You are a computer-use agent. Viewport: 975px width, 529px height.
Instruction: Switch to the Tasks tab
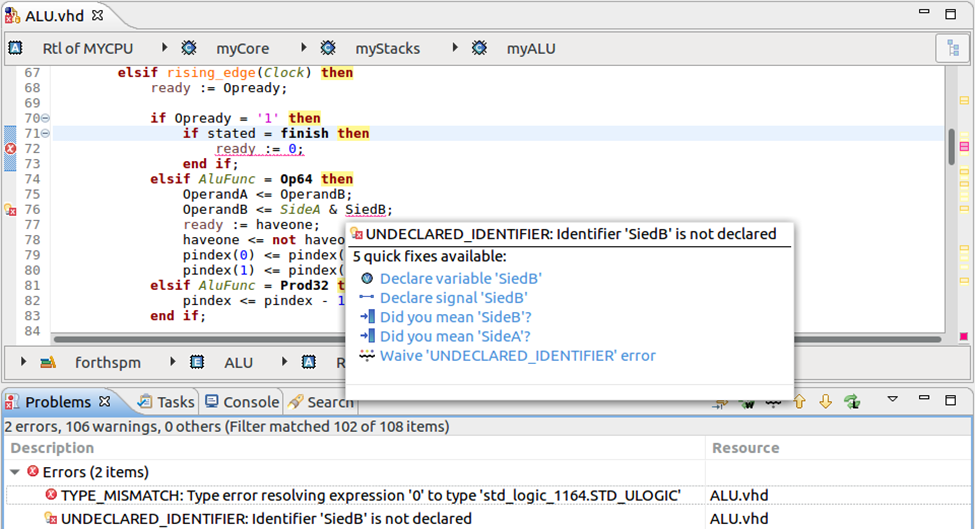166,402
